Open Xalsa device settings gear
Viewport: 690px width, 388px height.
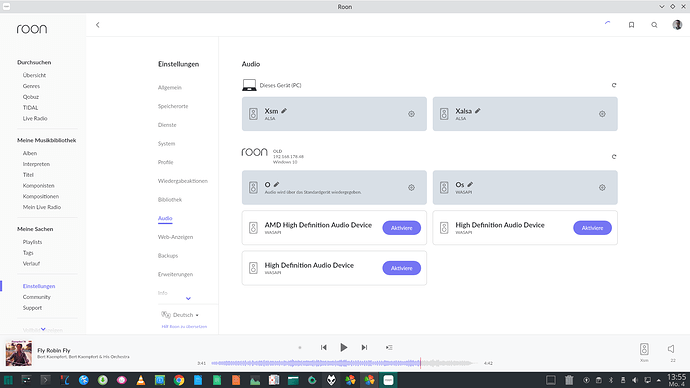[x=602, y=114]
